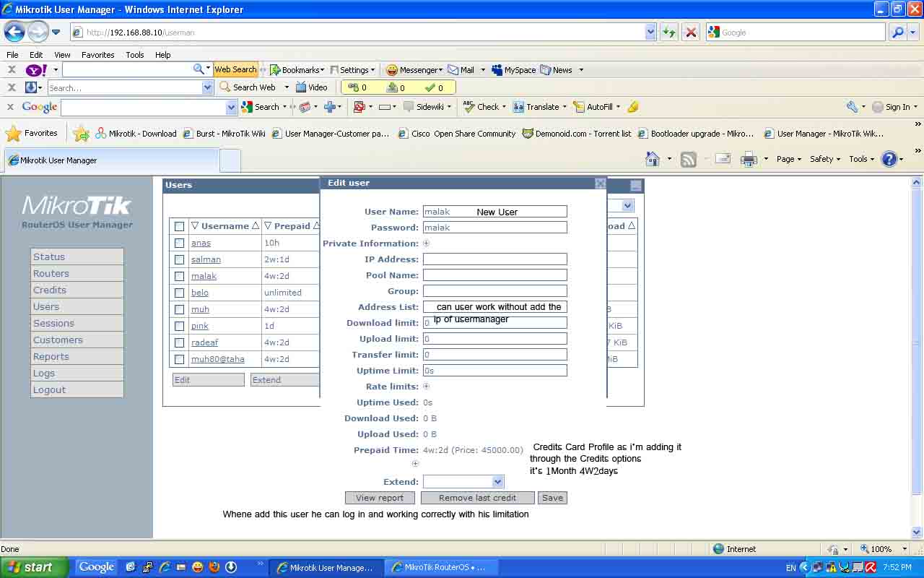Click the Google toolbar wrench settings icon
The height and width of the screenshot is (578, 924).
(852, 107)
